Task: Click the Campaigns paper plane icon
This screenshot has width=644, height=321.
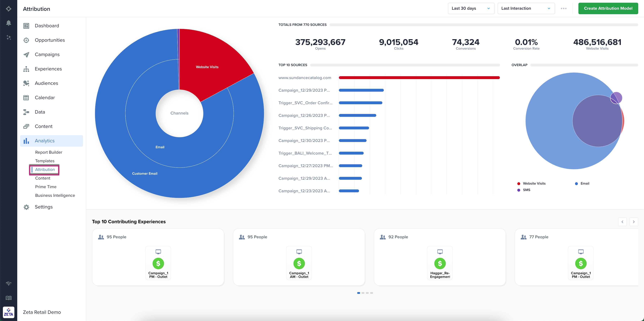Action: click(x=26, y=54)
